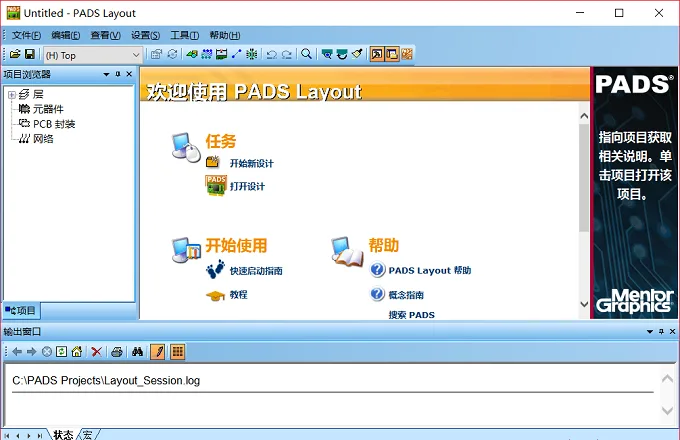Click the red X clear icon in the output toolbar
The width and height of the screenshot is (680, 440).
[x=97, y=352]
